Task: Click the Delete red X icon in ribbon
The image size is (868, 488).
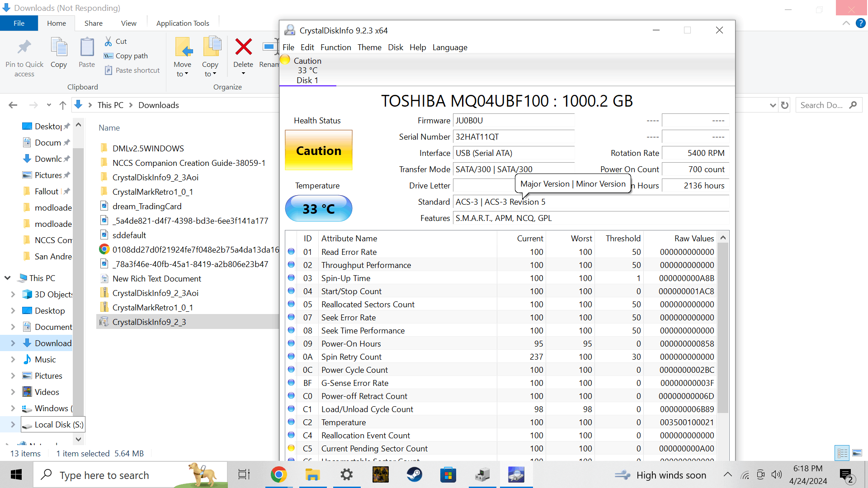Action: [243, 47]
